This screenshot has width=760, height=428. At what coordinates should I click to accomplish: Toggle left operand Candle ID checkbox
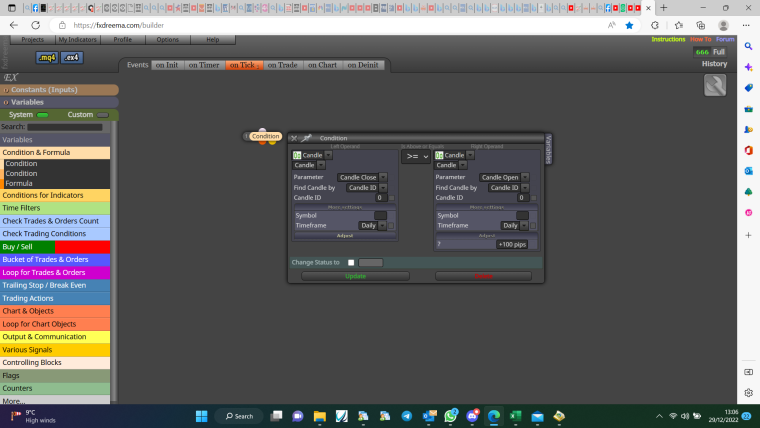pyautogui.click(x=392, y=198)
